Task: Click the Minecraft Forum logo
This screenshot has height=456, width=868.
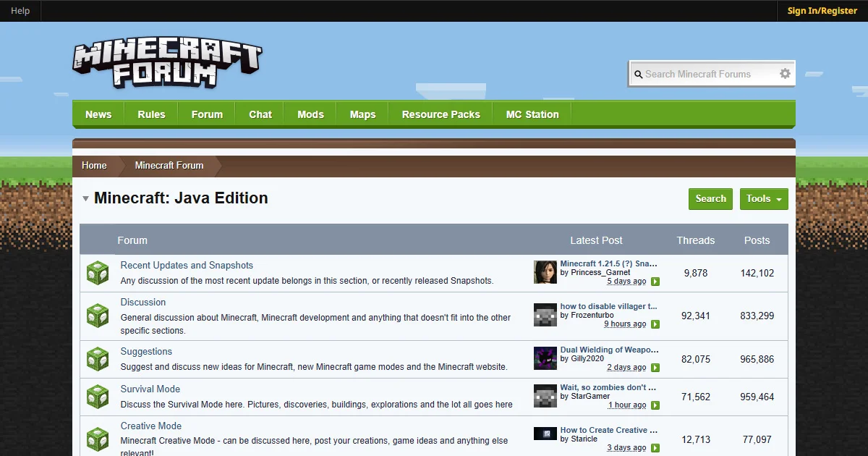Action: [167, 64]
